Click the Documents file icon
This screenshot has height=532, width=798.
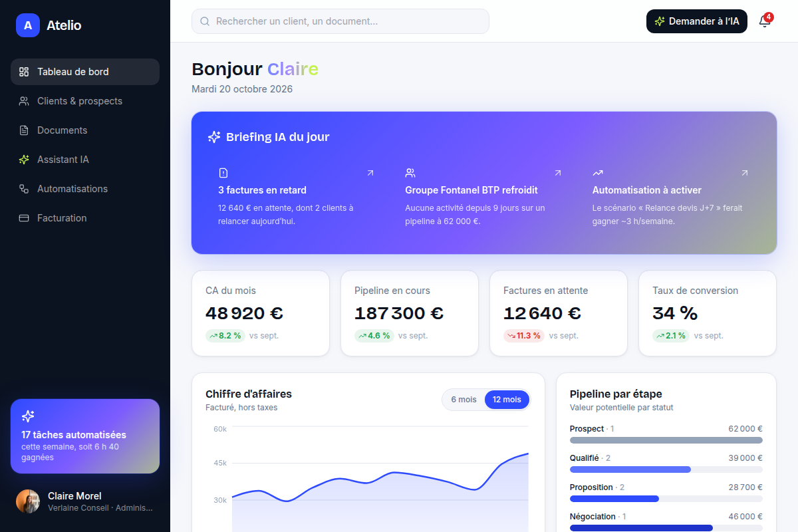tap(24, 130)
